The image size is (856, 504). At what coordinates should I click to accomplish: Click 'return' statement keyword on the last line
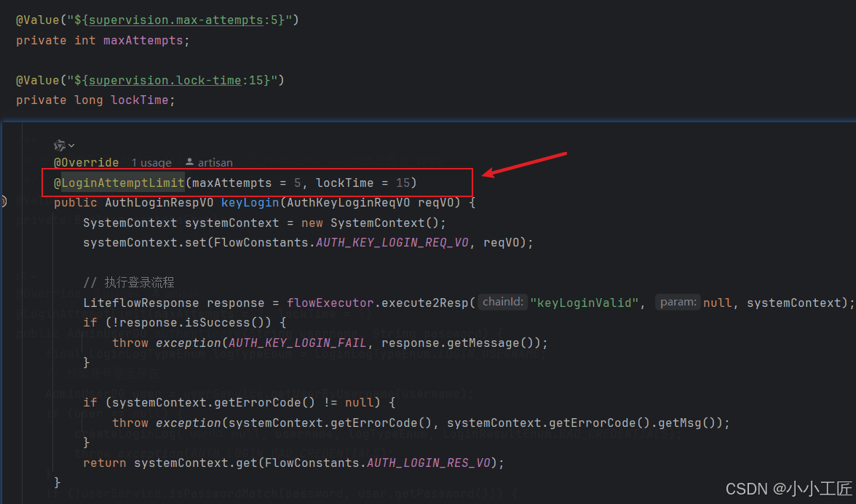[x=105, y=463]
